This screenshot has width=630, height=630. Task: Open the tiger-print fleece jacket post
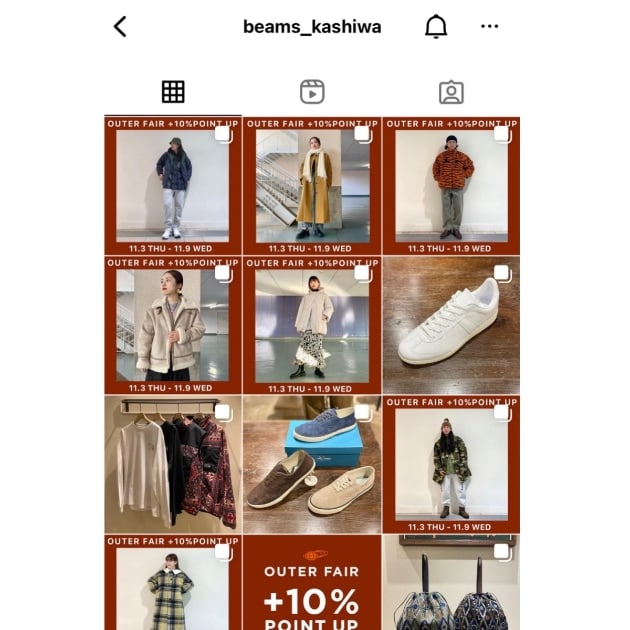point(451,186)
